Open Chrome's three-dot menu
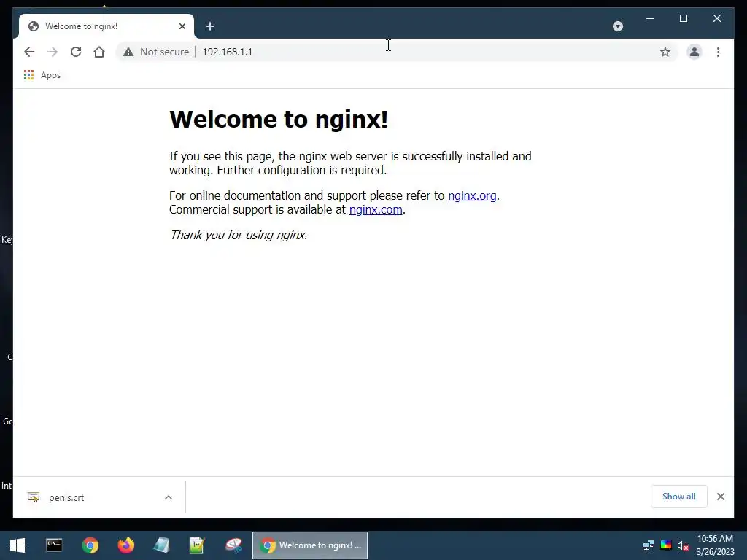Screen dimensions: 747x560 [718, 52]
